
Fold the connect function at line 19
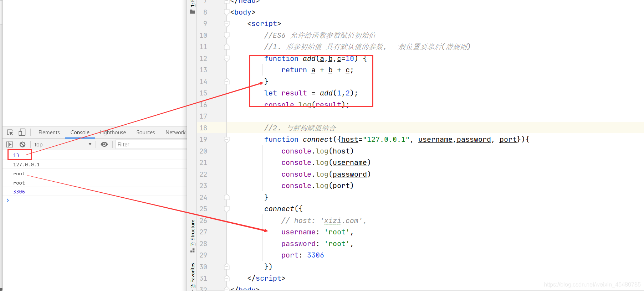pos(226,140)
